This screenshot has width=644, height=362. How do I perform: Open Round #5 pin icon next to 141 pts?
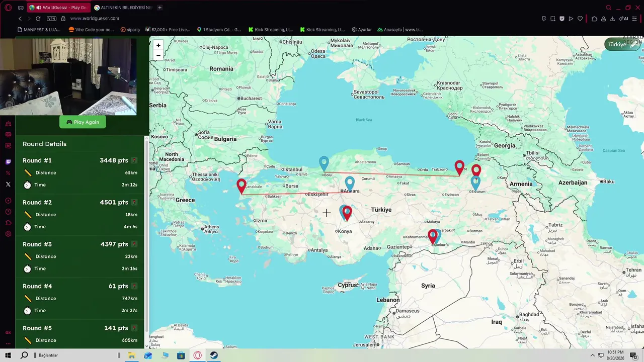point(134,328)
